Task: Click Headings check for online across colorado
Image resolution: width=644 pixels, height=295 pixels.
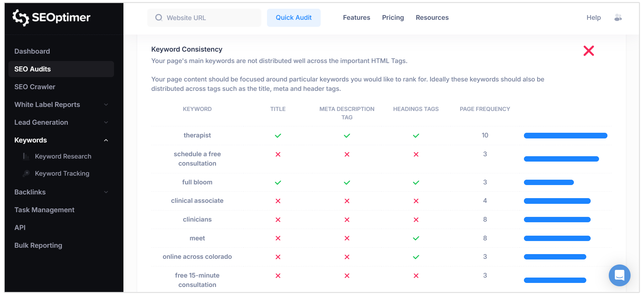Action: point(416,257)
